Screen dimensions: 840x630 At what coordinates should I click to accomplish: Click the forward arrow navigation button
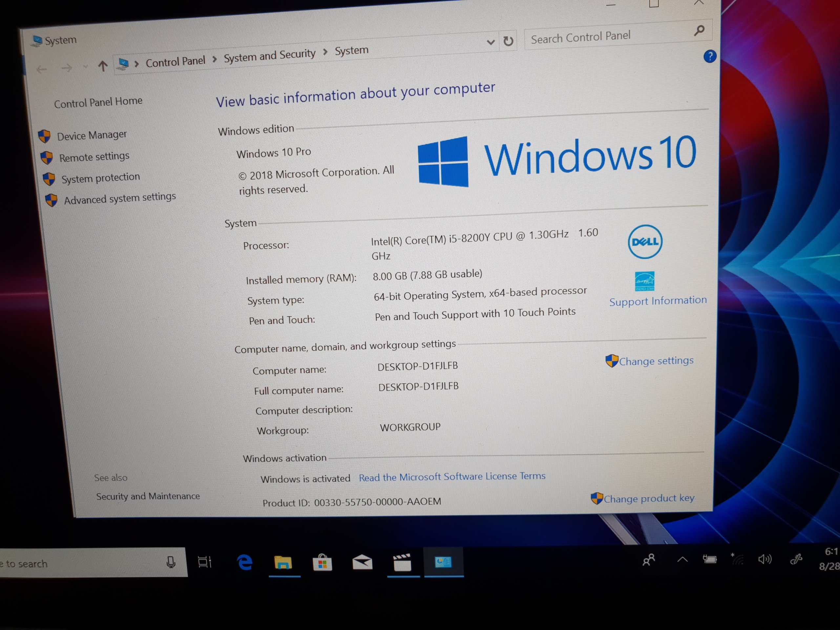coord(67,68)
